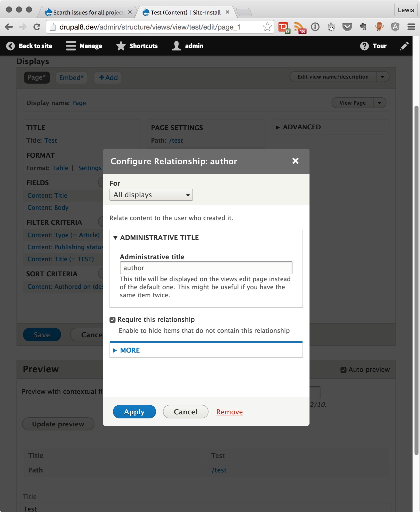
Task: Expand the MORE section
Action: pos(127,350)
